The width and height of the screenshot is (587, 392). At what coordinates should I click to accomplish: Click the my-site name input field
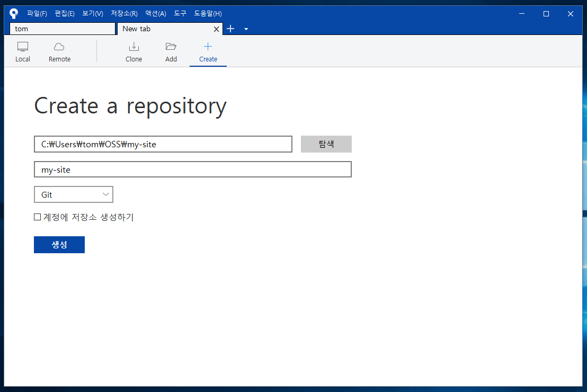[x=192, y=169]
